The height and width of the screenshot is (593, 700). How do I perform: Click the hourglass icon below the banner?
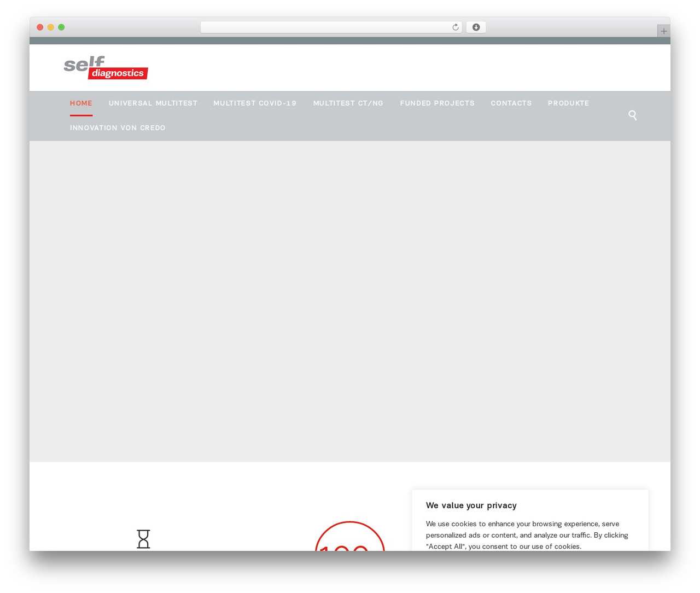coord(143,539)
